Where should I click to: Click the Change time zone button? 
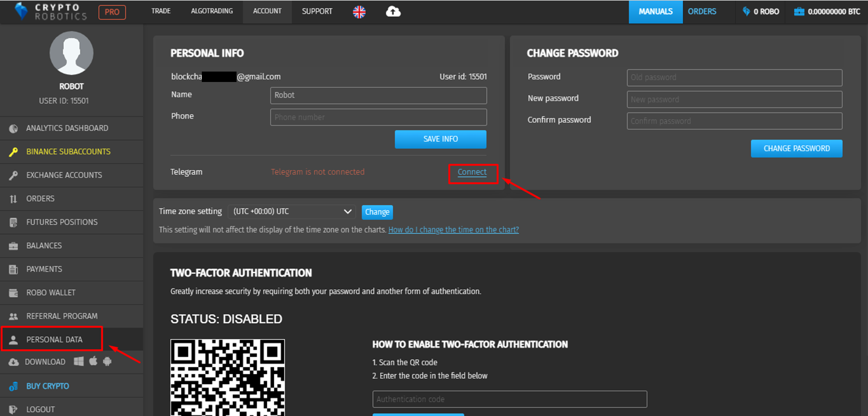[377, 212]
